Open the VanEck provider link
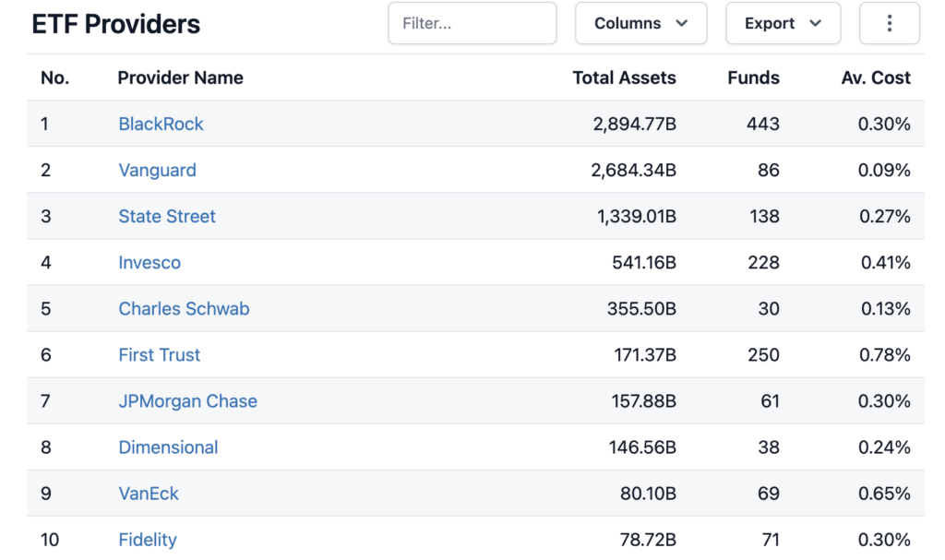945x560 pixels. (149, 494)
